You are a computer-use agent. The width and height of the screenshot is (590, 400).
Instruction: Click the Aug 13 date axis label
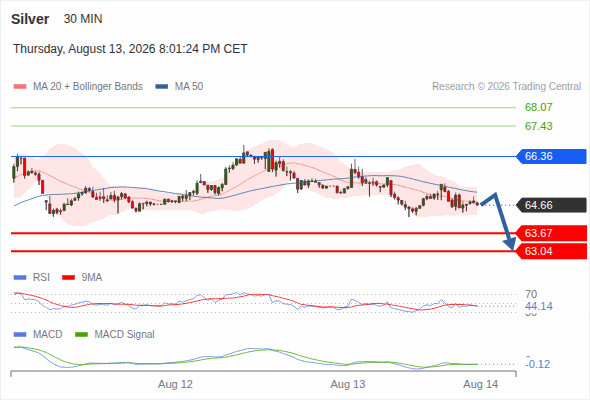[348, 384]
